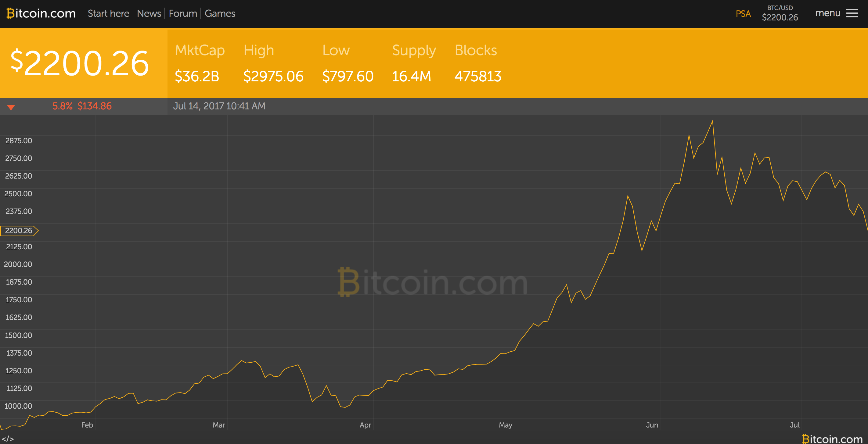
Task: Click the embed code icon
Action: point(8,439)
